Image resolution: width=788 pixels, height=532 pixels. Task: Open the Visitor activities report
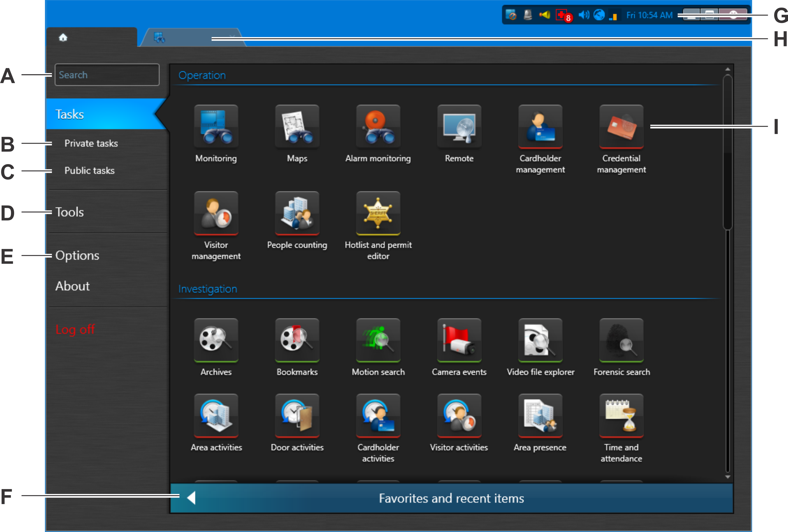point(459,416)
